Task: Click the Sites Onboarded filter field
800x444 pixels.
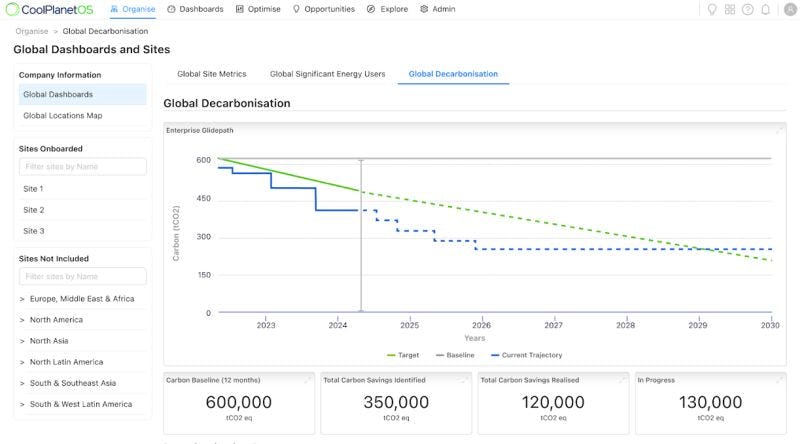Action: pyautogui.click(x=83, y=167)
